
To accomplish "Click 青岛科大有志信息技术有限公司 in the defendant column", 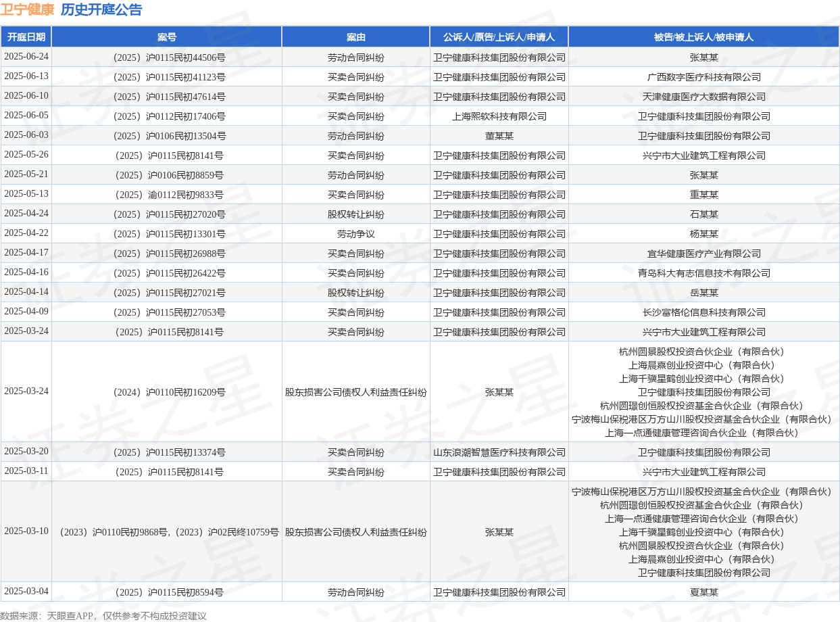I will pyautogui.click(x=703, y=273).
